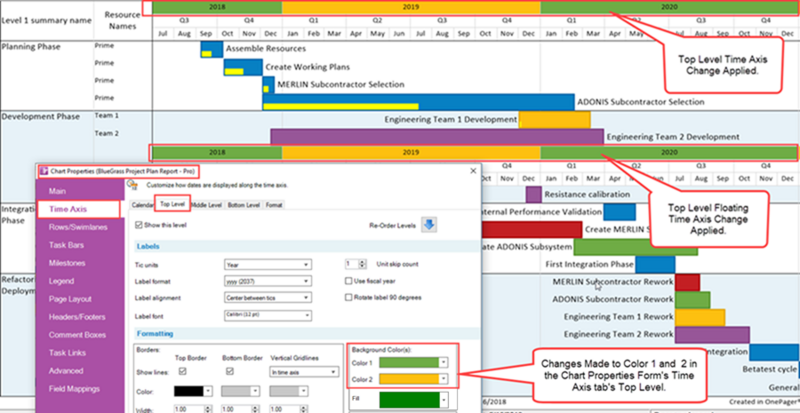Click the Unit skip count stepper
Viewport: 800px width, 413px height.
pos(363,264)
